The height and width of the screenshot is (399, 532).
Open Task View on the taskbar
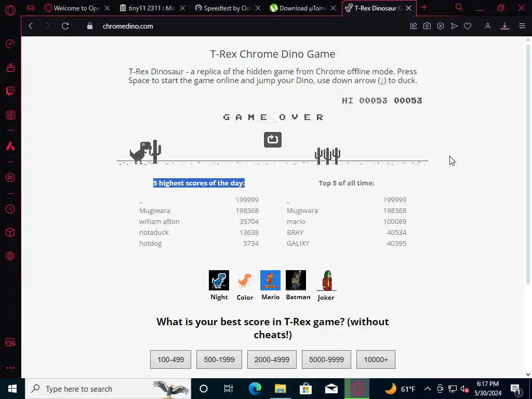229,389
